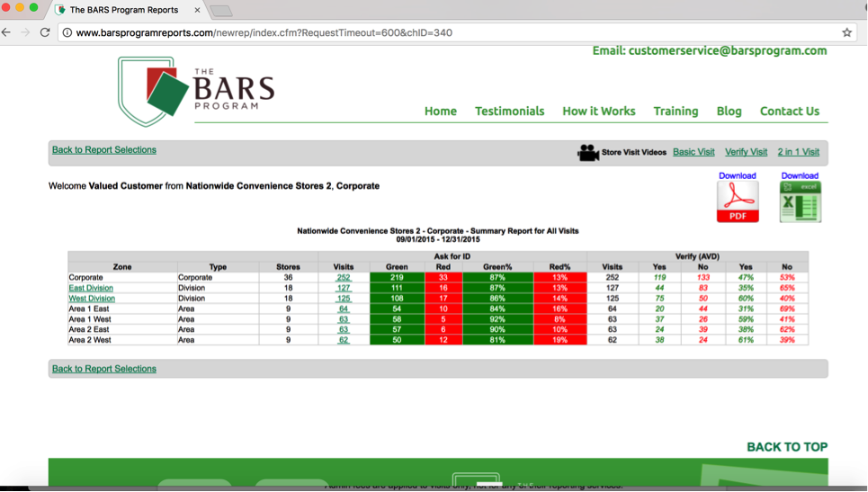Click the BACK TO TOP link

pos(787,447)
